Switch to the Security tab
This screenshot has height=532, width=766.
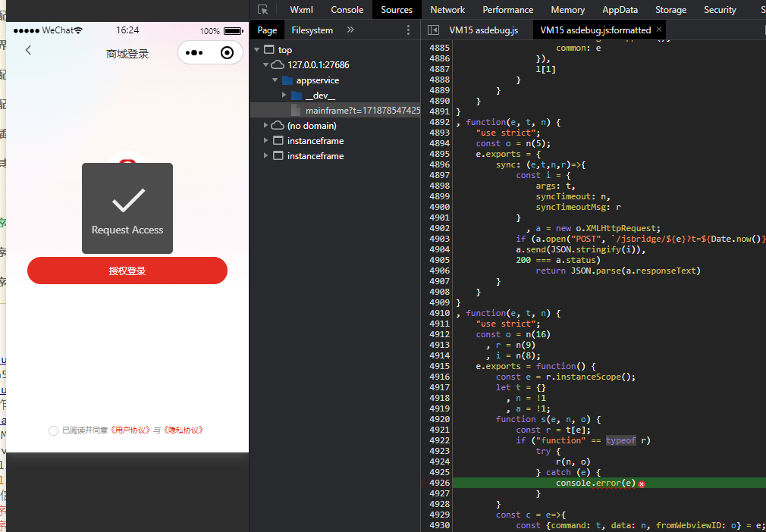pos(720,10)
